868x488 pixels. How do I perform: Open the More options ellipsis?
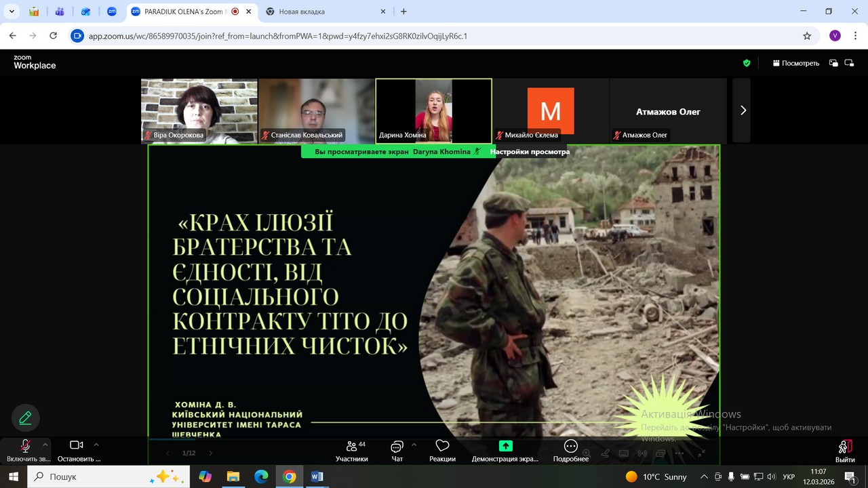coord(570,446)
